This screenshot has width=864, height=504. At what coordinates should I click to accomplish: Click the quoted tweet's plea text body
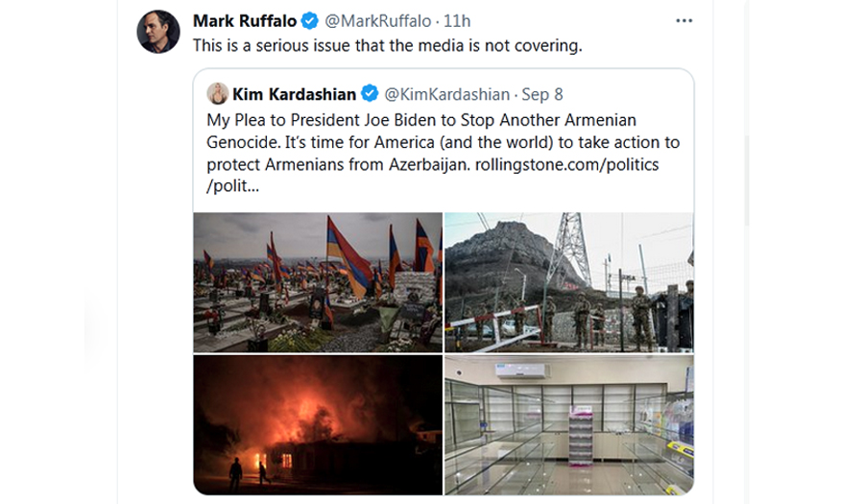click(x=443, y=154)
